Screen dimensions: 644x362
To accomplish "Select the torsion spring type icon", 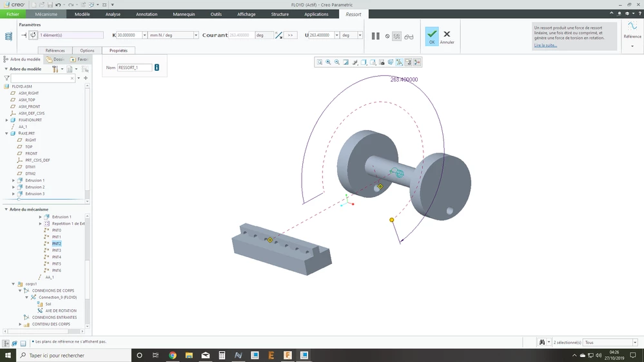I will click(x=34, y=35).
